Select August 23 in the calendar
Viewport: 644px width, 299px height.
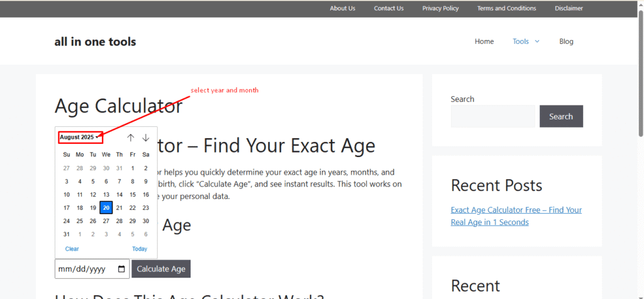pyautogui.click(x=145, y=208)
